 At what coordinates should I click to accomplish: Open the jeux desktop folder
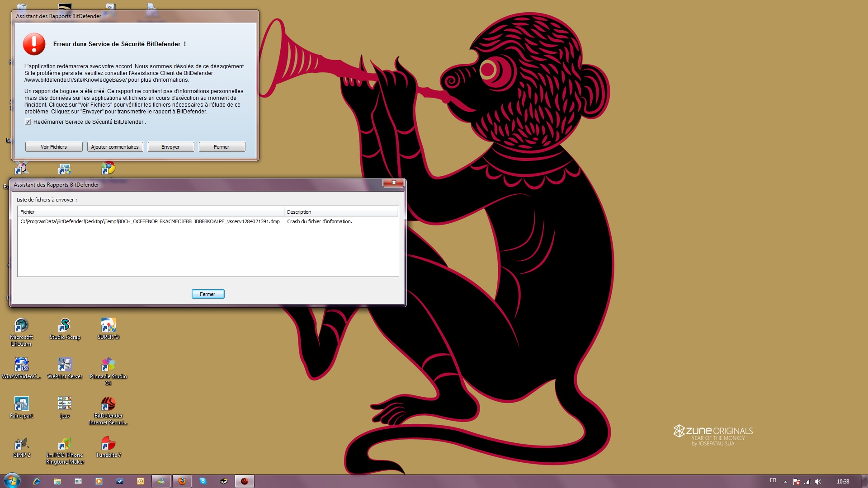click(x=65, y=408)
